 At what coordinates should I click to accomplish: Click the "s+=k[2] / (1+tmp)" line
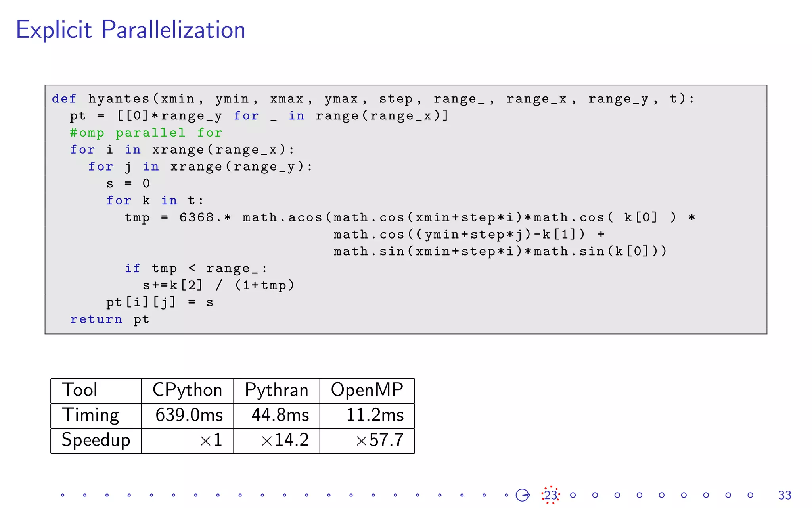click(x=218, y=285)
